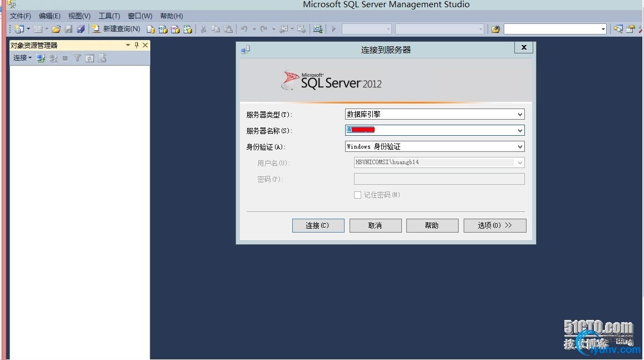Screen dimensions: 644x360
Task: Click the connect dialog title icon
Action: pyautogui.click(x=245, y=50)
